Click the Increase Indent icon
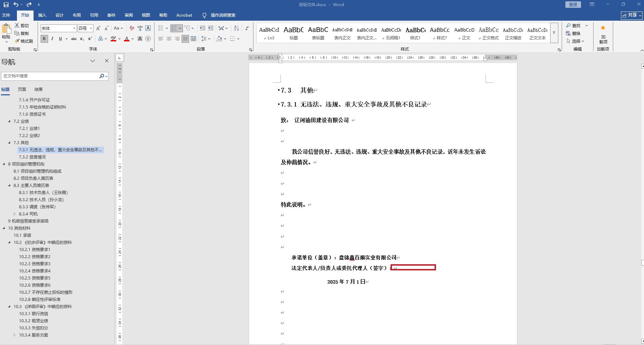Screen dimensions: 644x345 tap(211, 28)
